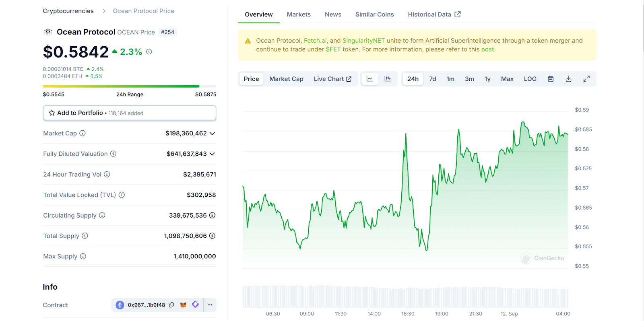
Task: Follow the Fetch.ai link in notice
Action: [x=315, y=41]
